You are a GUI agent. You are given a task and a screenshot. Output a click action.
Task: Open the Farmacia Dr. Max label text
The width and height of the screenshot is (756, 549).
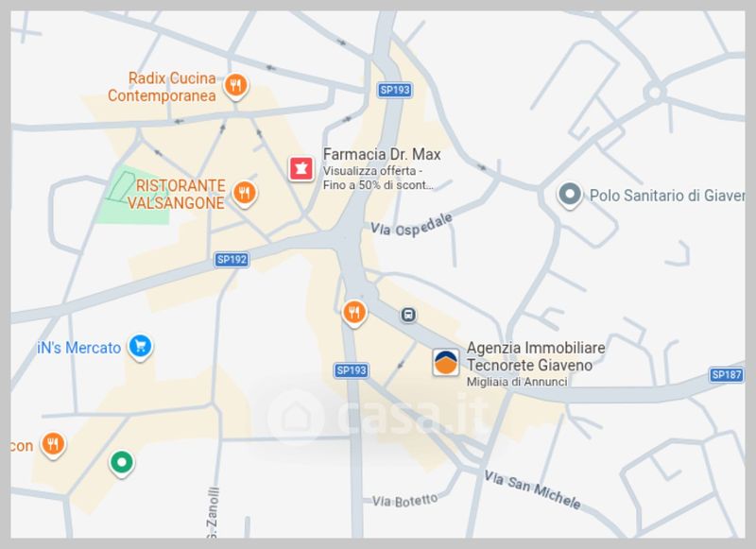coord(382,154)
